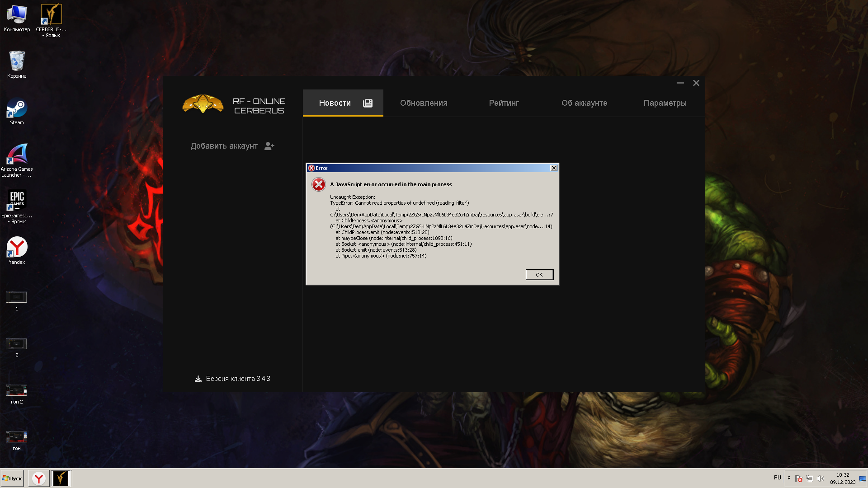Click the newspaper icon on the Новости tab
The image size is (868, 488).
(368, 103)
